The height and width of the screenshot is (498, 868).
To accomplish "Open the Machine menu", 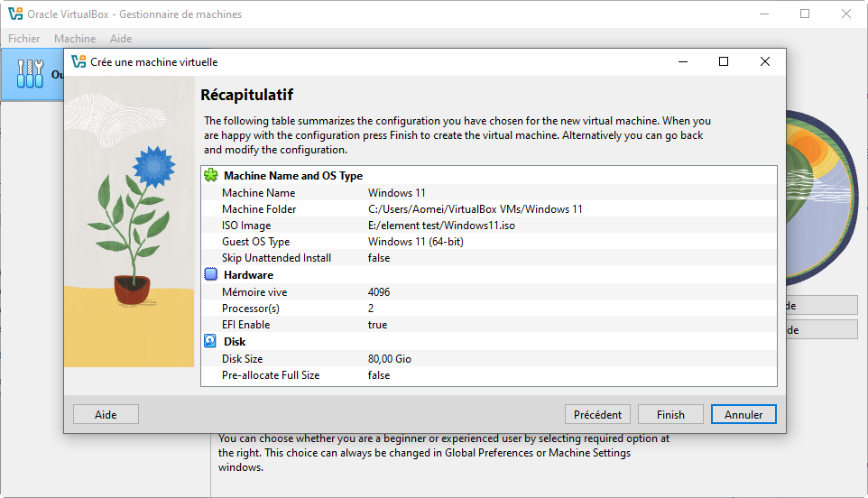I will 75,39.
